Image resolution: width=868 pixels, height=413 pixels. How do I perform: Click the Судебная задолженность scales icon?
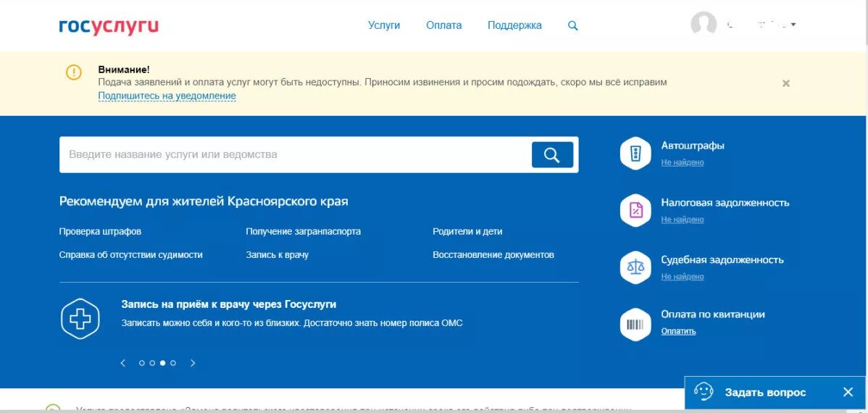635,267
